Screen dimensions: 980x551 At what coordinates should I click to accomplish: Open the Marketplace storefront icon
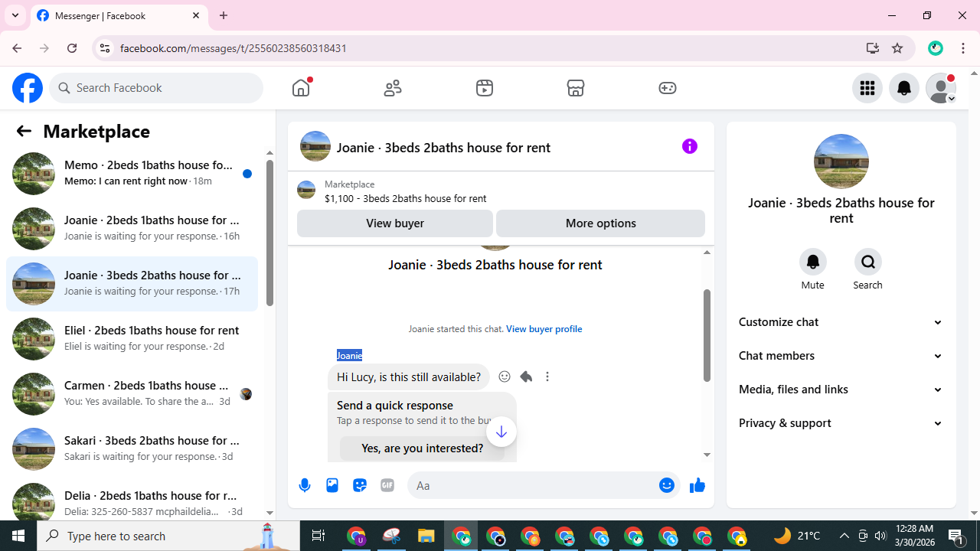(576, 88)
